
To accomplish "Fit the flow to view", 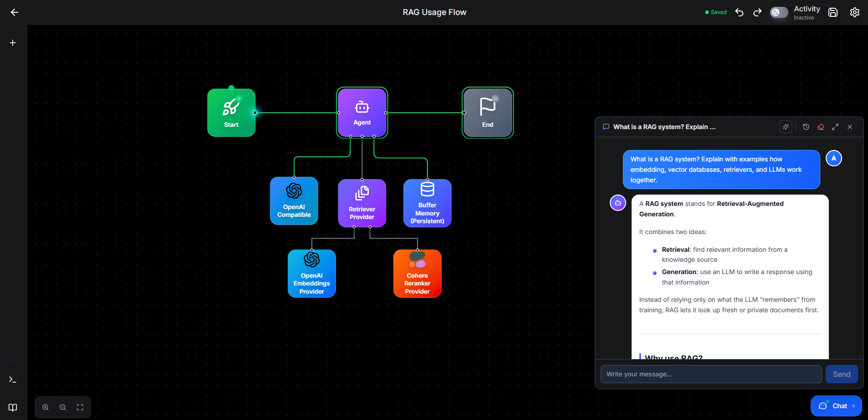I will [x=80, y=407].
